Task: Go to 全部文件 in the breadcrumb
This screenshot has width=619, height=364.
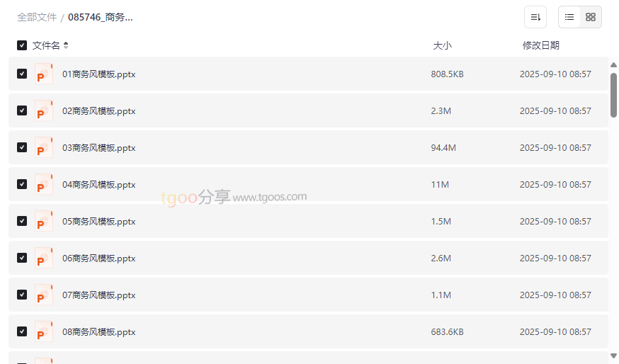Action: pos(37,17)
